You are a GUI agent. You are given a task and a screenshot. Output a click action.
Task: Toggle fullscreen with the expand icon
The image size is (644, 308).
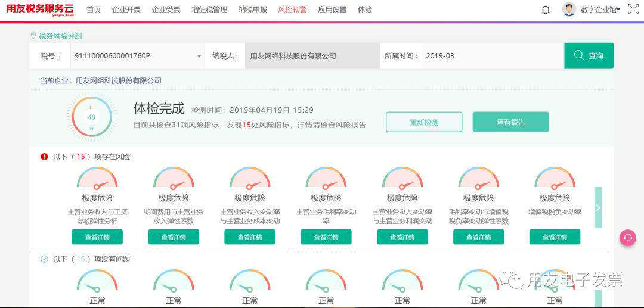point(633,10)
